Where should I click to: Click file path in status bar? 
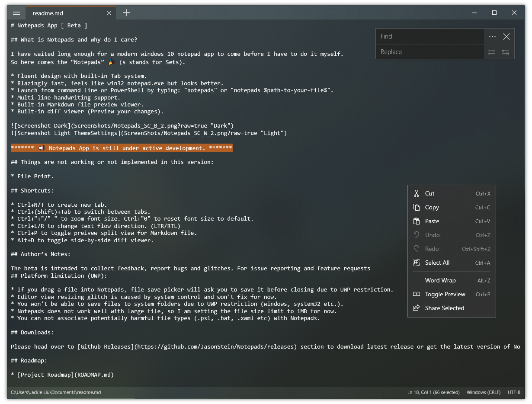click(x=56, y=392)
